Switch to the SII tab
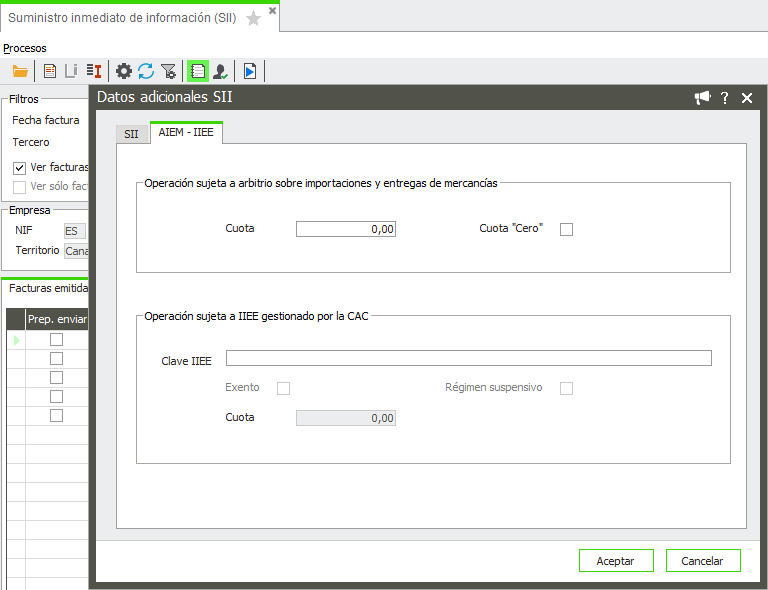The image size is (768, 590). coord(131,134)
